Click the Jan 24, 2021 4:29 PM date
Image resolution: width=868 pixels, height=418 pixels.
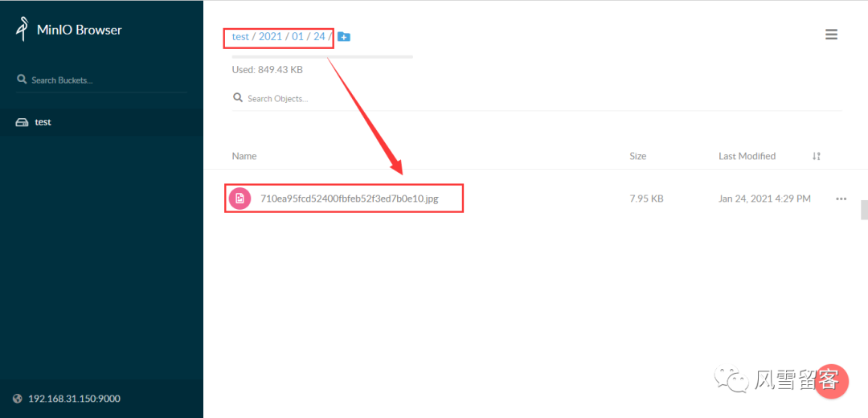point(764,199)
